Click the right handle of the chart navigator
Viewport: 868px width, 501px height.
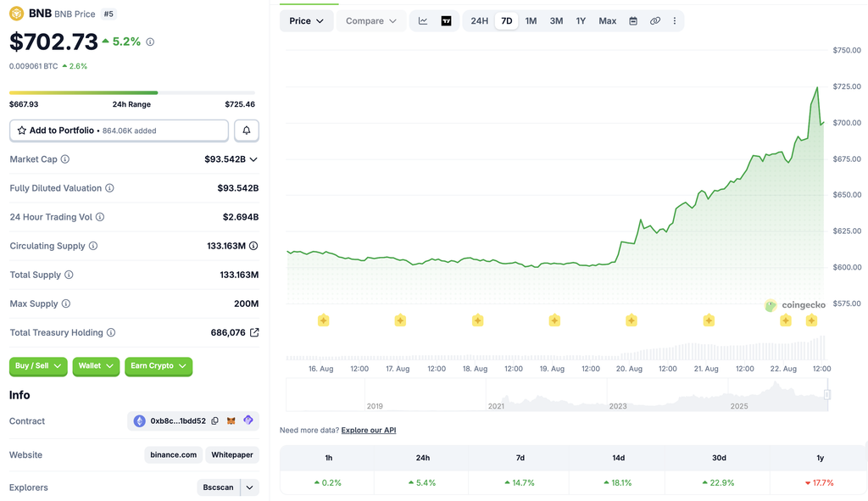click(827, 394)
